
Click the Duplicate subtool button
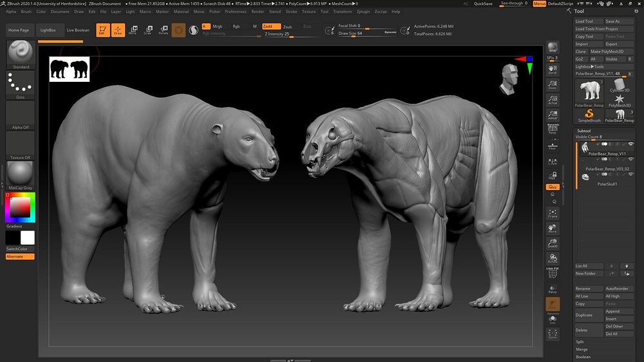click(x=589, y=315)
